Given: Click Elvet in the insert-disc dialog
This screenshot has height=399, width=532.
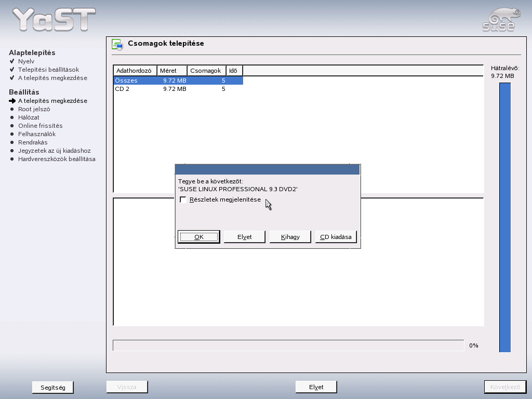Looking at the screenshot, I should click(x=244, y=237).
